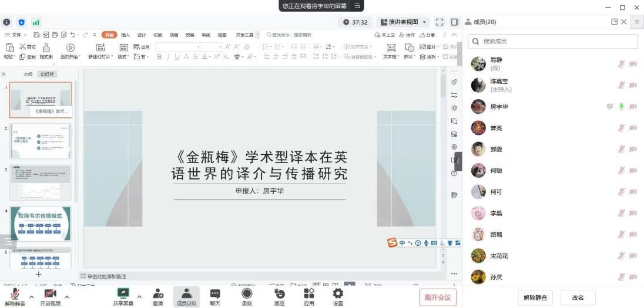Expand audio options arrow beside 解除静音
The image size is (644, 308).
click(x=31, y=296)
